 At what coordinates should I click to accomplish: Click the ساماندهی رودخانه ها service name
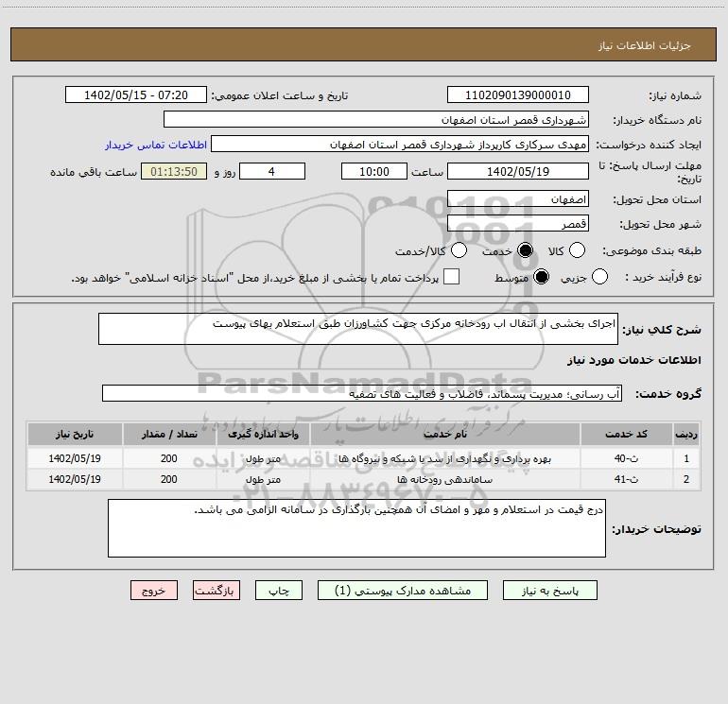444,479
